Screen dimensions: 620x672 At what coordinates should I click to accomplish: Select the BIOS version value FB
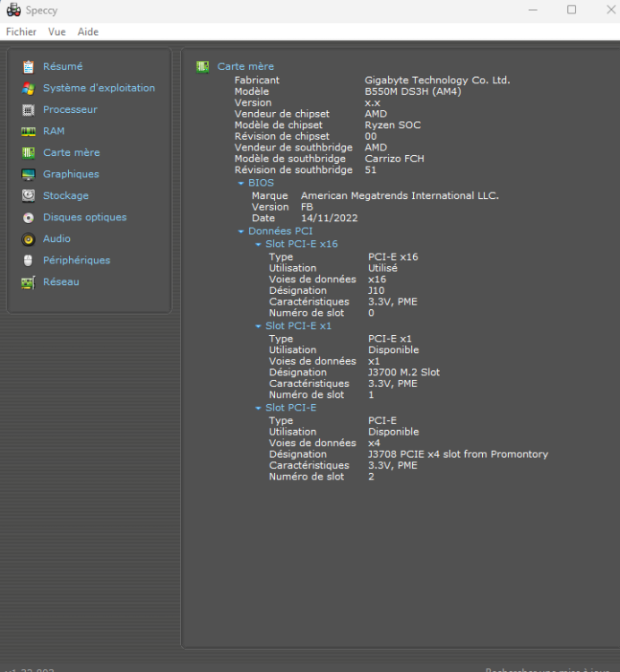[x=306, y=207]
